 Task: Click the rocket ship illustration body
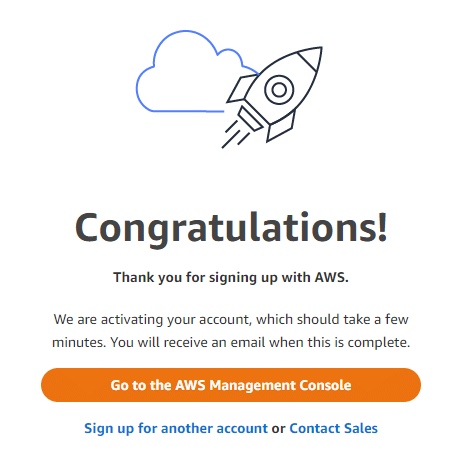click(x=283, y=88)
